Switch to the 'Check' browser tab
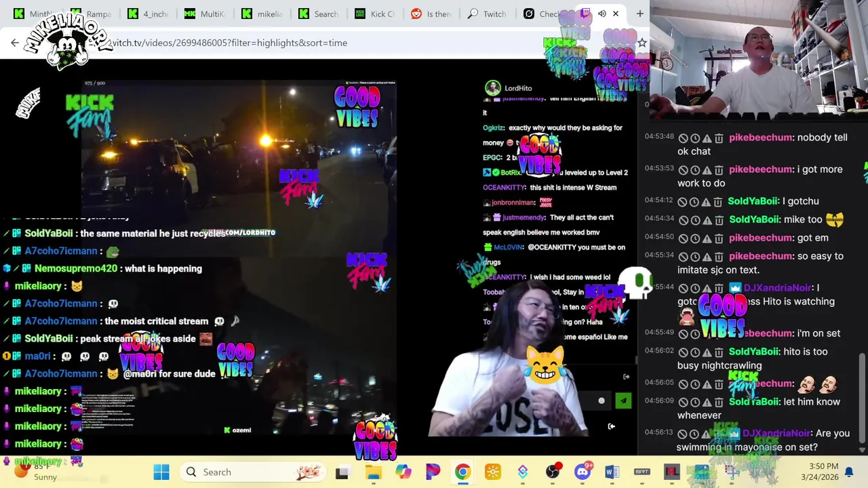Image resolution: width=868 pixels, height=488 pixels. (x=547, y=14)
